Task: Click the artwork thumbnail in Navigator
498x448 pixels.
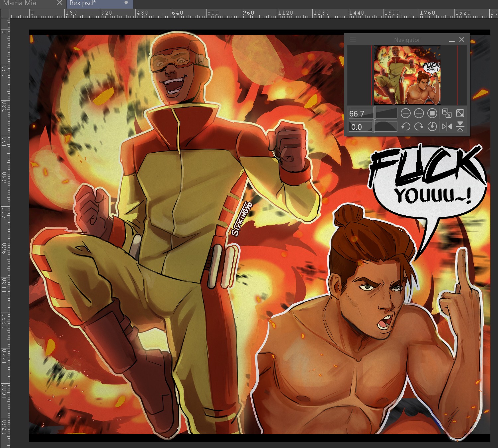Action: click(x=407, y=75)
